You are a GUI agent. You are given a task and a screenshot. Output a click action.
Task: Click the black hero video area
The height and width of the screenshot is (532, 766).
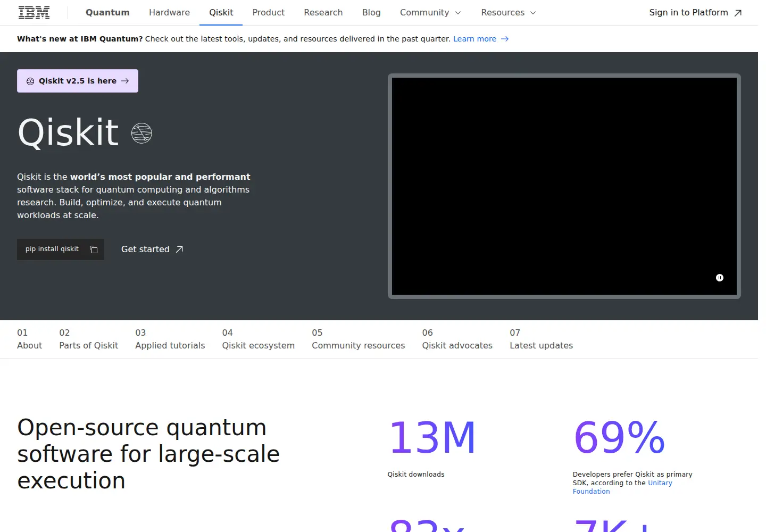coord(564,186)
